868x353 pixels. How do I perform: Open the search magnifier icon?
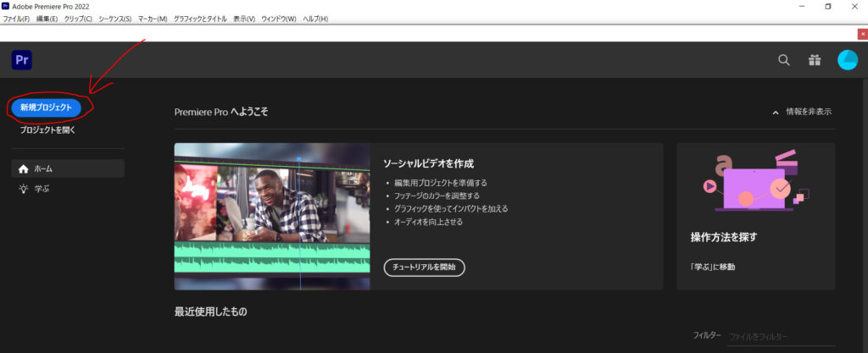coord(784,59)
